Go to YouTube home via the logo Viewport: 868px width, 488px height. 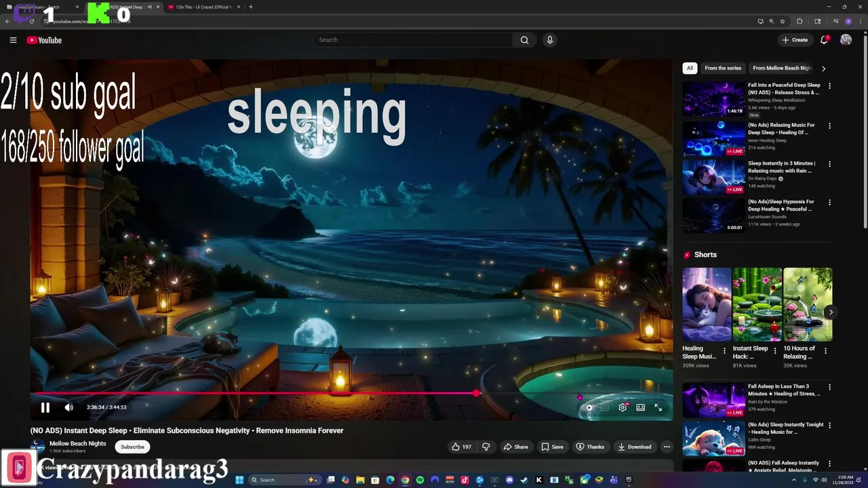click(44, 40)
